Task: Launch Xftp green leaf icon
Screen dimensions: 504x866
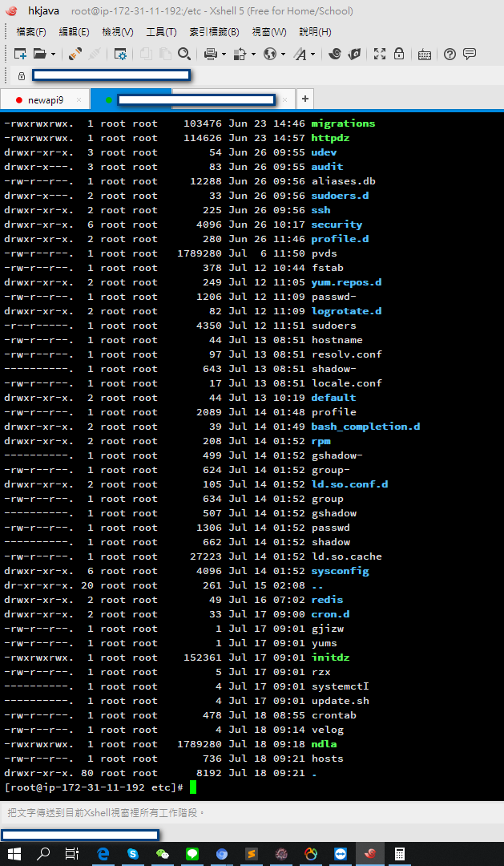Action: click(x=354, y=54)
